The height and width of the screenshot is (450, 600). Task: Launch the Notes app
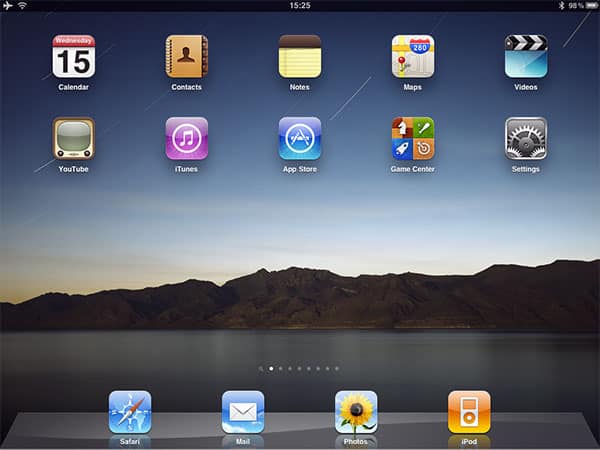tap(300, 57)
